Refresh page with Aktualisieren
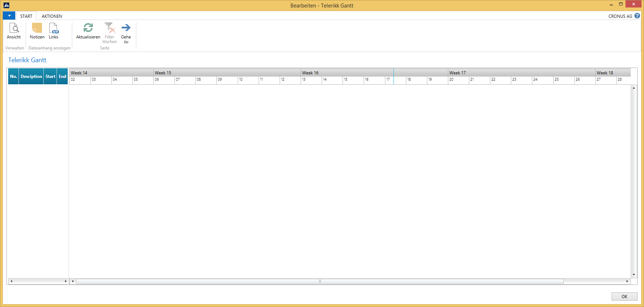 pyautogui.click(x=88, y=31)
